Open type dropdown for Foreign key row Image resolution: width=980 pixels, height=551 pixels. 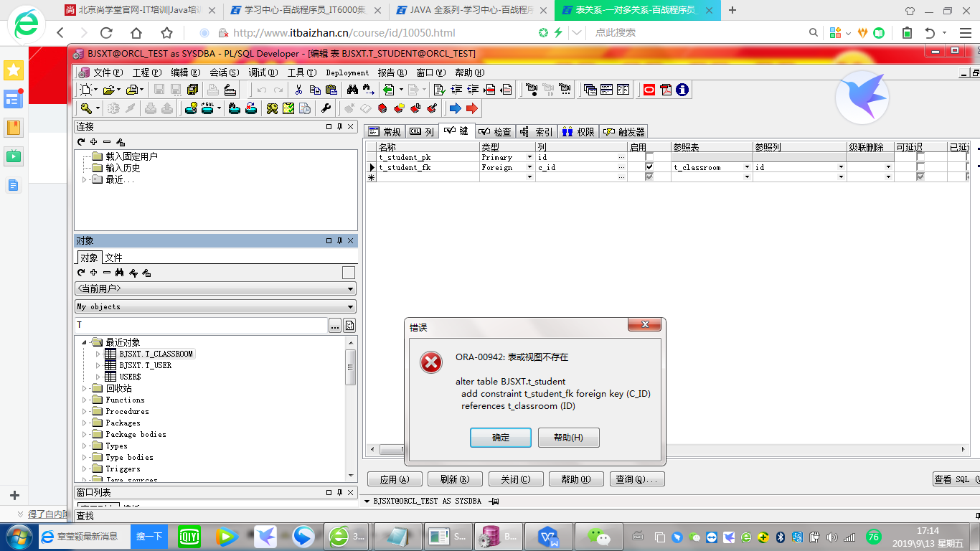[x=530, y=167]
